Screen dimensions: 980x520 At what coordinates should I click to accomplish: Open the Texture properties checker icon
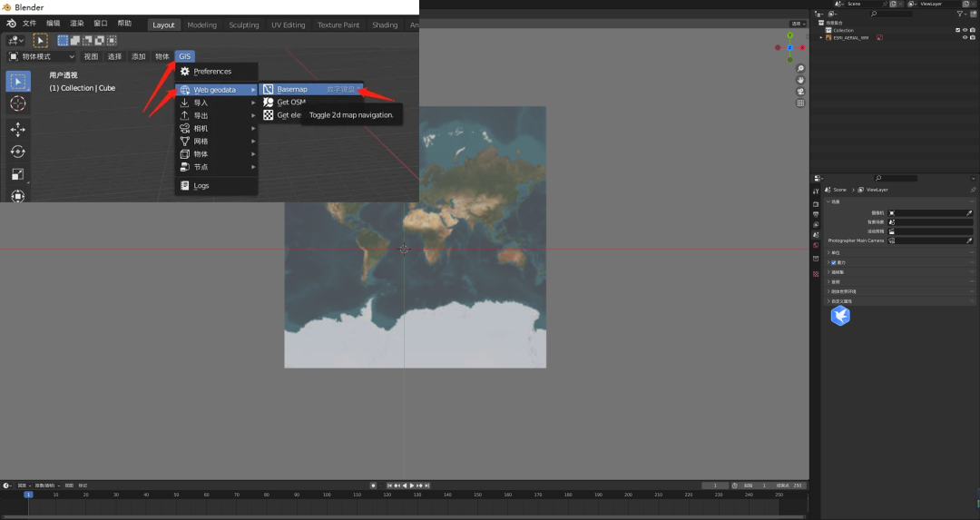[816, 274]
